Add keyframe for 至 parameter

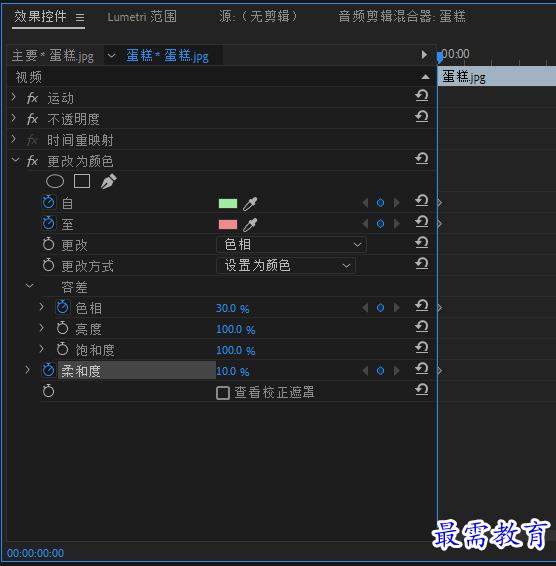tap(380, 224)
